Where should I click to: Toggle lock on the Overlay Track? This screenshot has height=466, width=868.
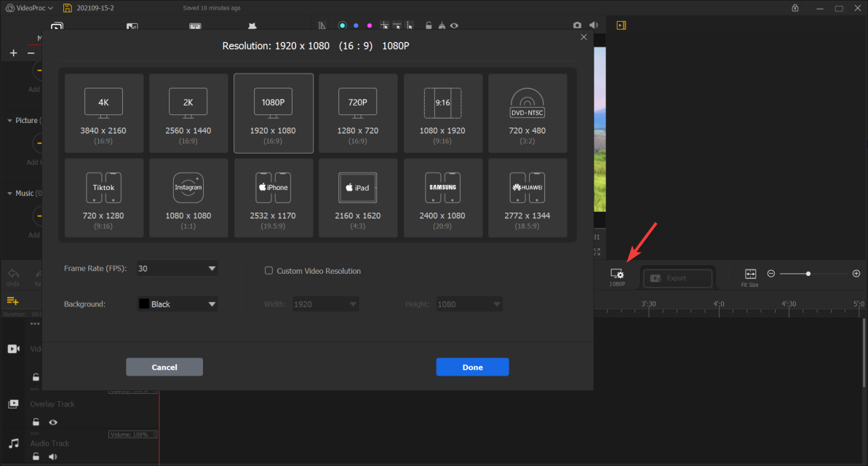(36, 422)
